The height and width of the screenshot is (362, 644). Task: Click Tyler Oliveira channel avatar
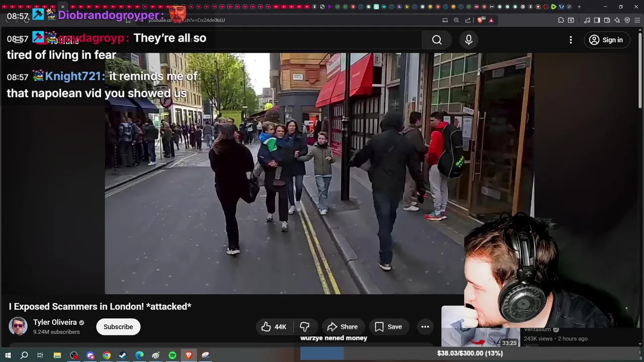(18, 327)
